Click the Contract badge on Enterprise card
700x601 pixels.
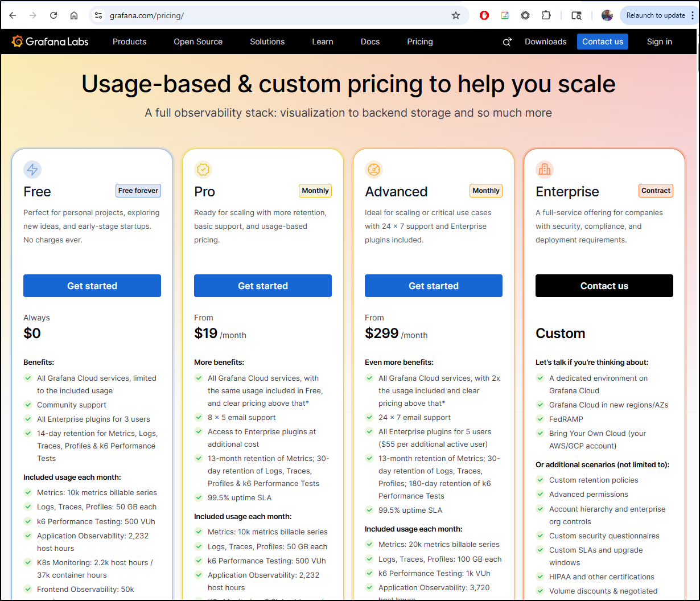coord(656,191)
